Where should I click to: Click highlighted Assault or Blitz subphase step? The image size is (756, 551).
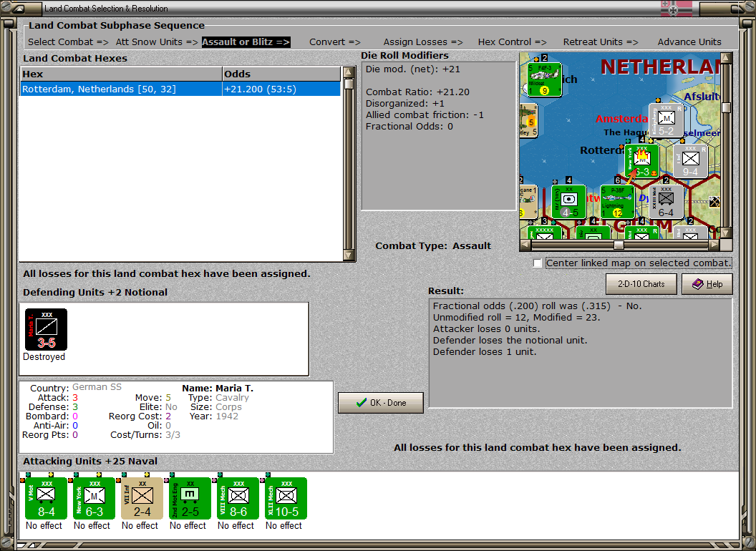(246, 42)
